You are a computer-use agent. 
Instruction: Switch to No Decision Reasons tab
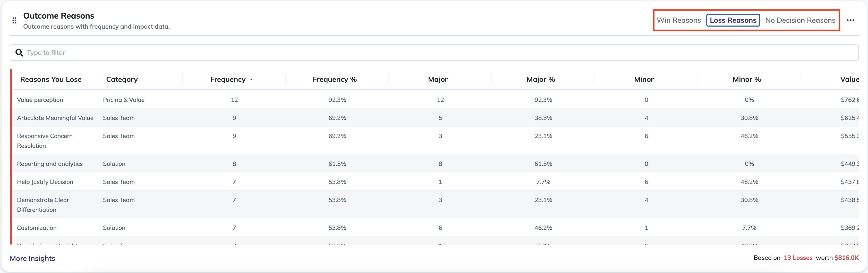(800, 20)
